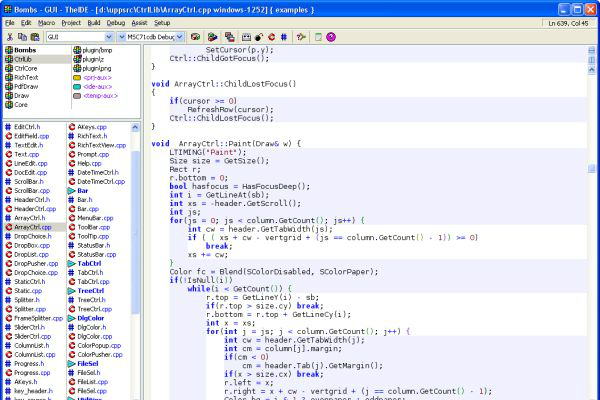600x400 pixels.
Task: Open the Project menu
Action: coord(71,23)
